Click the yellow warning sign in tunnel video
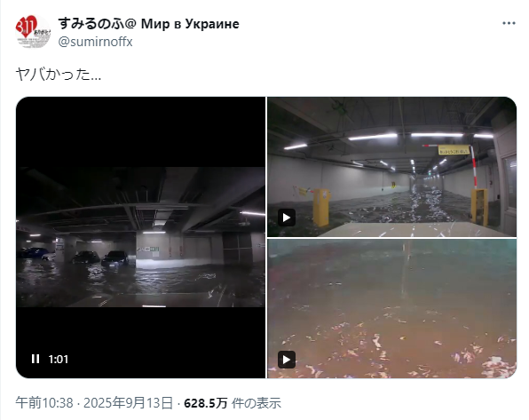This screenshot has height=420, width=529. click(x=454, y=150)
